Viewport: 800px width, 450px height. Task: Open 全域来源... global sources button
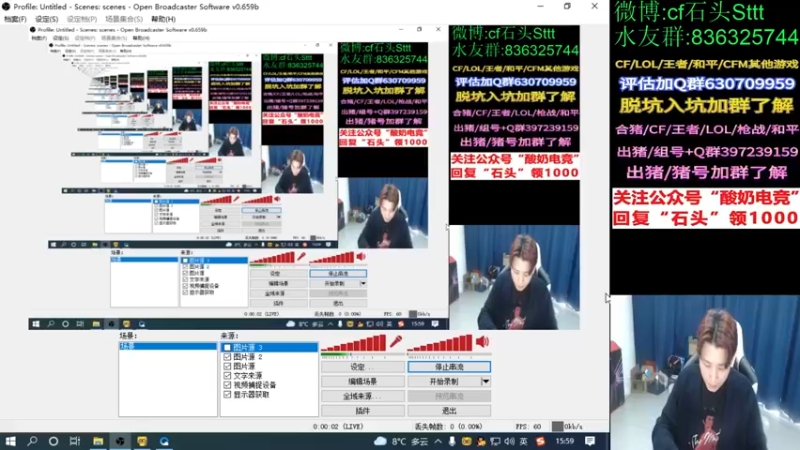[x=363, y=396]
